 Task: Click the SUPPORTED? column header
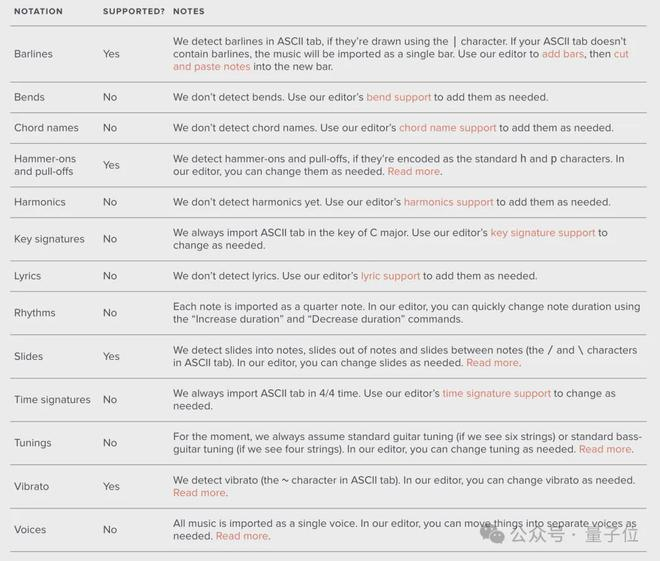pos(134,12)
